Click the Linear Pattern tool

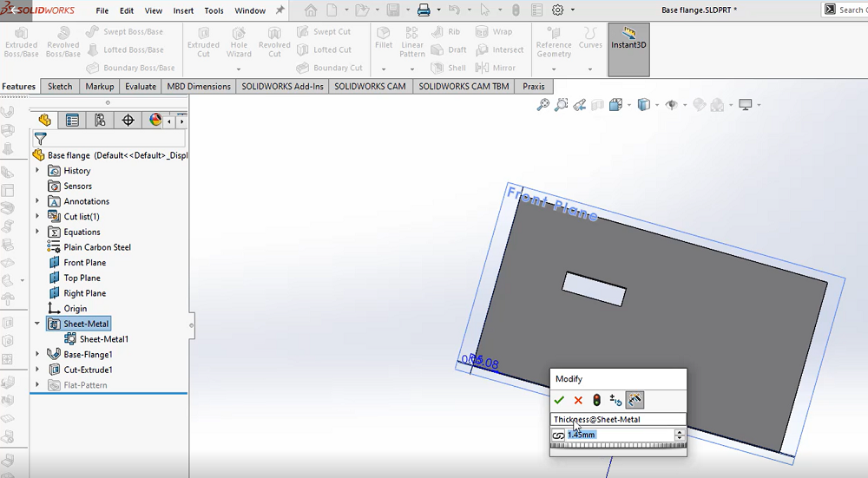[411, 42]
